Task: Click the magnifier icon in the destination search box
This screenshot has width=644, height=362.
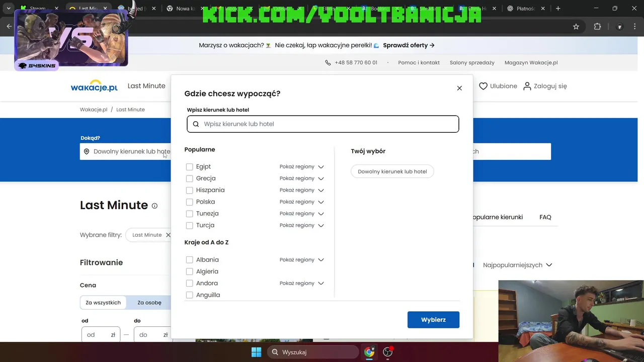Action: point(196,124)
